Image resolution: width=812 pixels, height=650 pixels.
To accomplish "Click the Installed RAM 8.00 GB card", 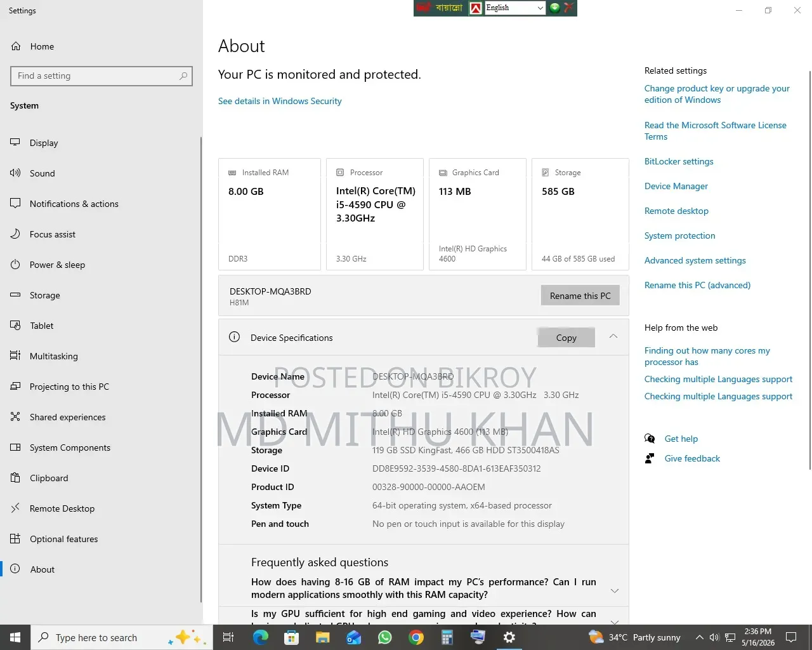I will point(270,215).
